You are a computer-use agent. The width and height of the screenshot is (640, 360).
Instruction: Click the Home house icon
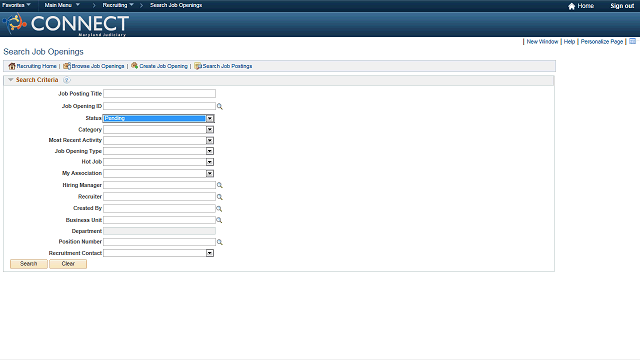coord(571,6)
